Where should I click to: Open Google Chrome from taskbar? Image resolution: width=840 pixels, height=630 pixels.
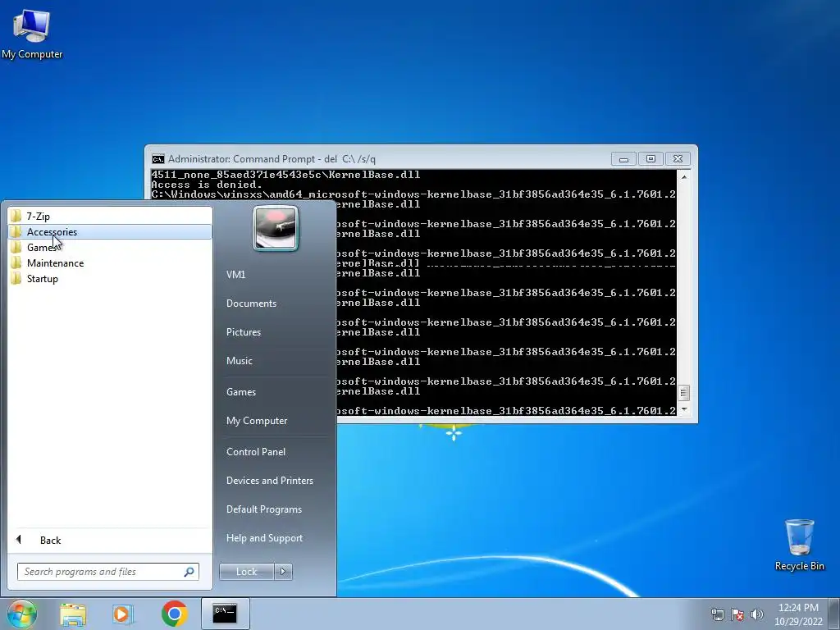coord(174,614)
